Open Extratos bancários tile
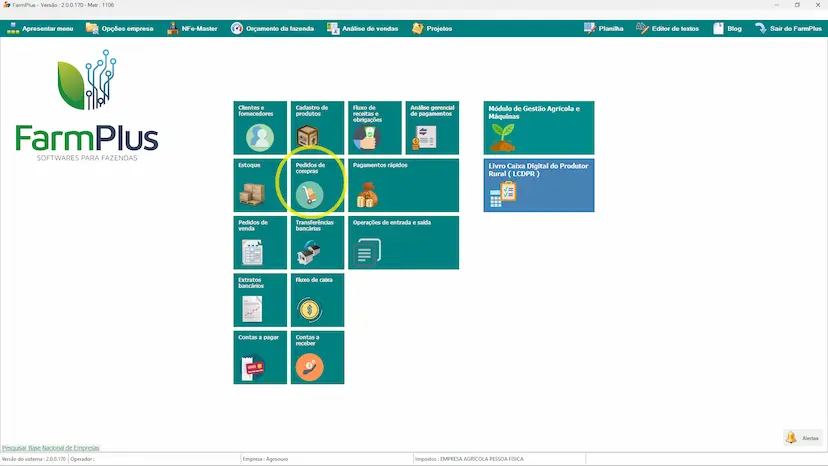 [260, 300]
